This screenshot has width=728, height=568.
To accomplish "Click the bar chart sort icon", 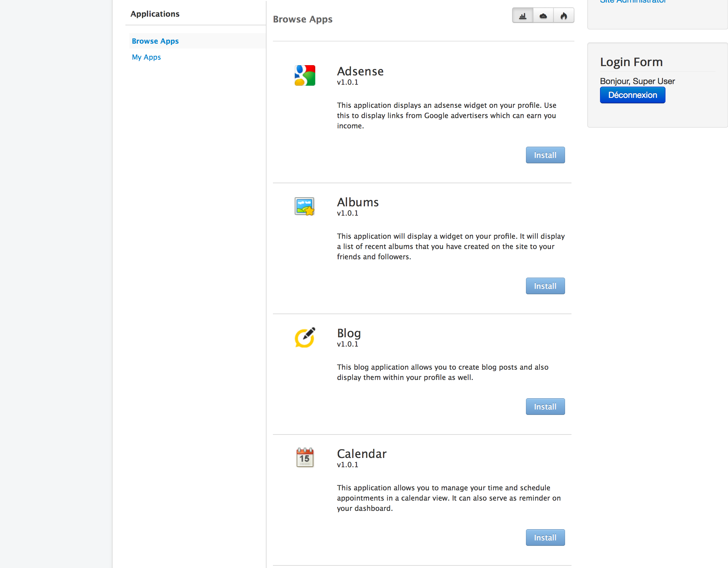I will 522,16.
